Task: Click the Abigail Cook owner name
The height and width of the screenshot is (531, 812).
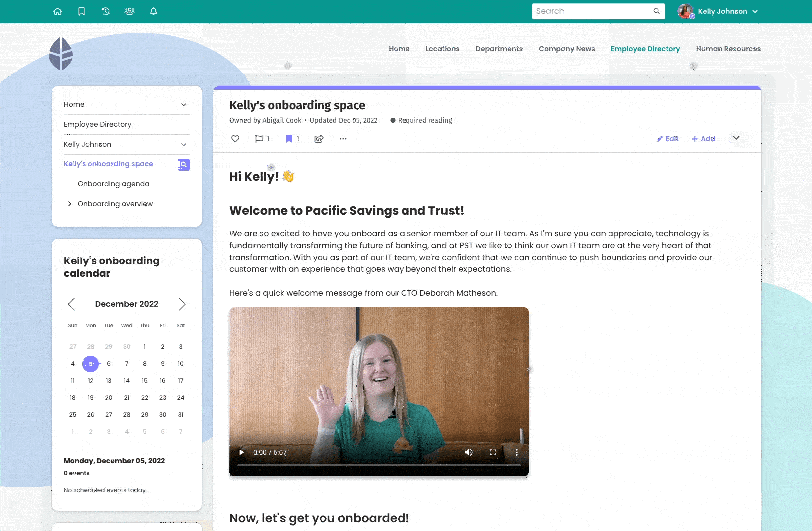Action: click(282, 120)
